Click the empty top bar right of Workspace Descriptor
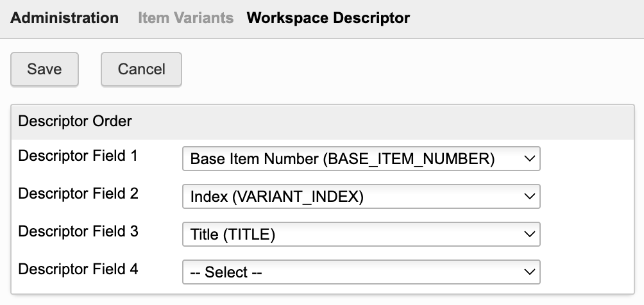644x305 pixels. (526, 18)
